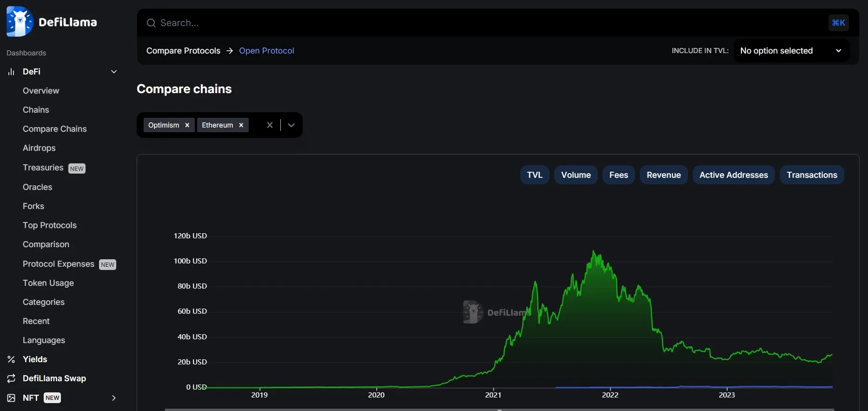Open Top Protocols page
This screenshot has width=868, height=411.
50,225
